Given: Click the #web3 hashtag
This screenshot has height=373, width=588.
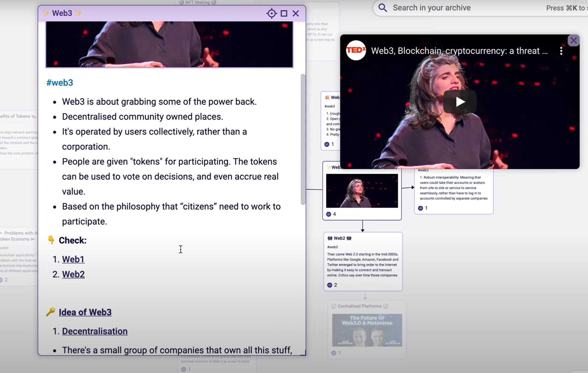Looking at the screenshot, I should click(x=60, y=83).
